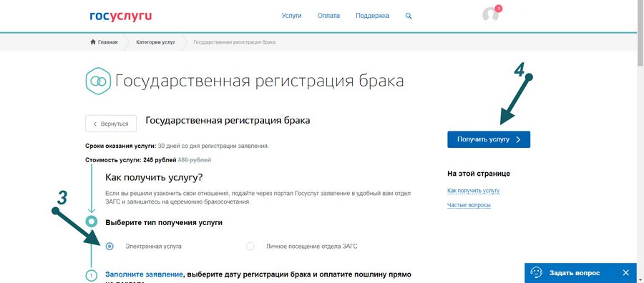Click the home icon in breadcrumbs

point(93,42)
